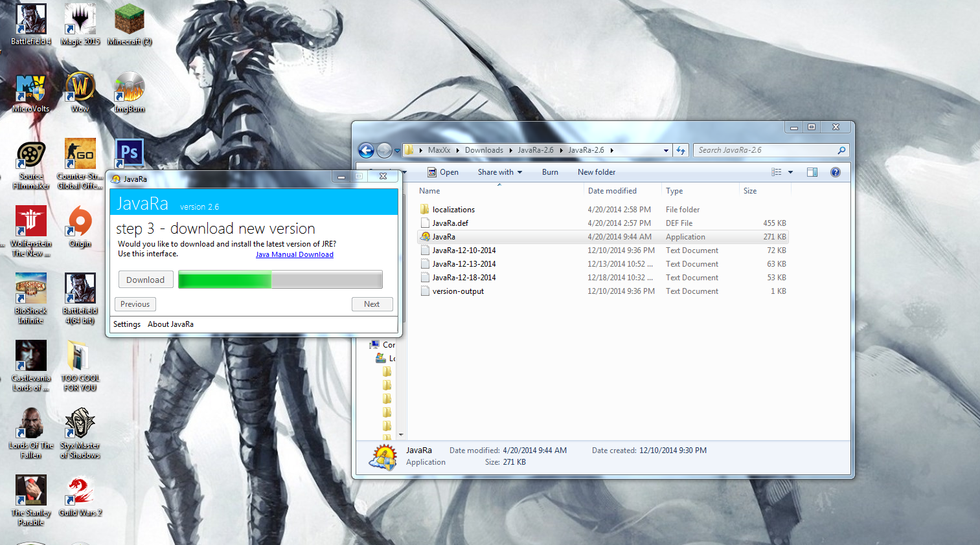
Task: Change view using the views button
Action: tap(777, 172)
